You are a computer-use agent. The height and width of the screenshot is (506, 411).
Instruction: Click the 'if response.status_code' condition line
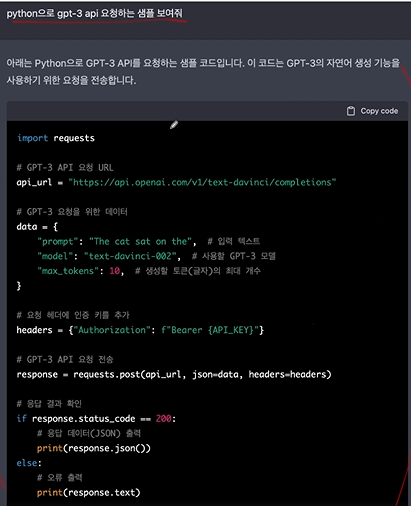(x=96, y=419)
